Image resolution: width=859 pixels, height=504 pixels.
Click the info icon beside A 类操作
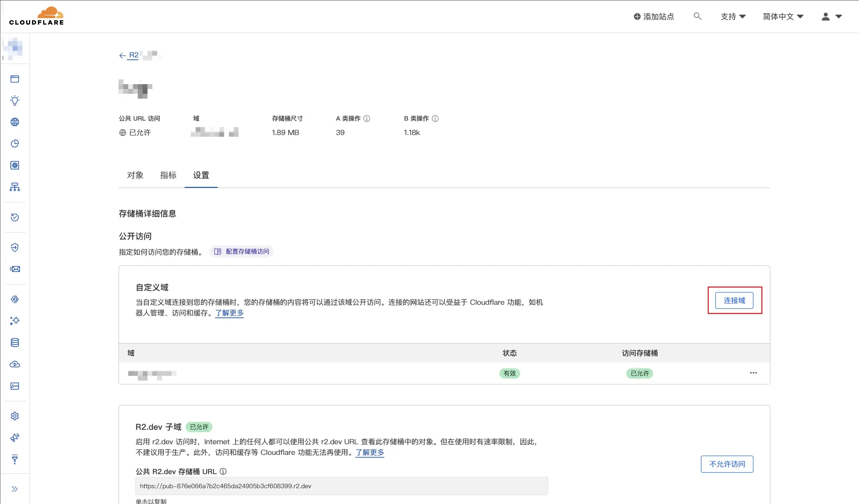click(367, 119)
